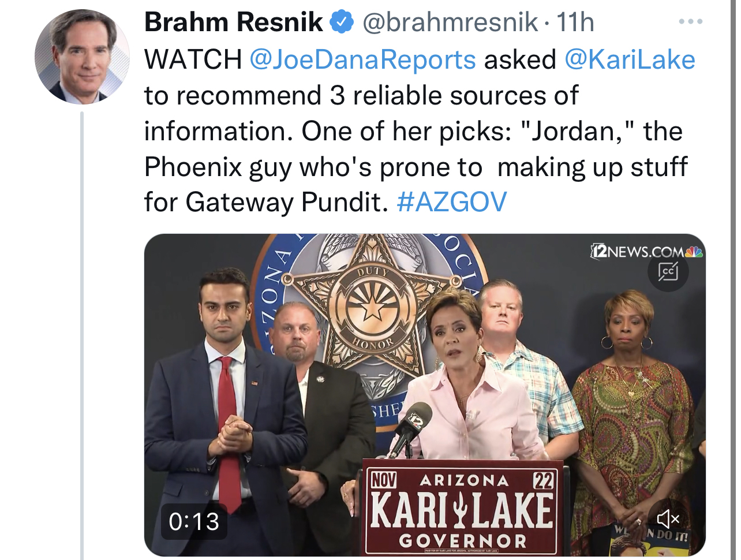Image resolution: width=741 pixels, height=560 pixels.
Task: Open the @KariLake mention
Action: click(630, 59)
